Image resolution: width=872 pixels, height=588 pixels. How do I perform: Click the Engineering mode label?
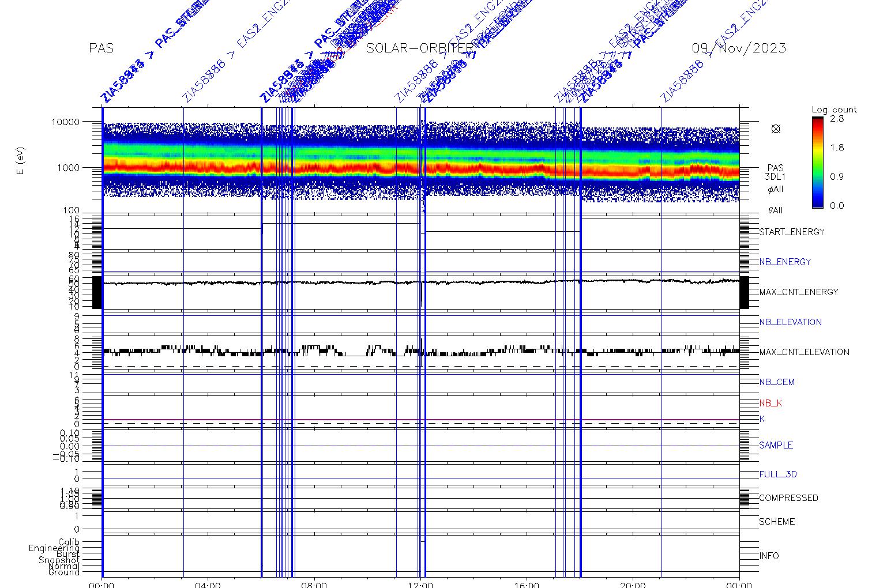pyautogui.click(x=54, y=549)
